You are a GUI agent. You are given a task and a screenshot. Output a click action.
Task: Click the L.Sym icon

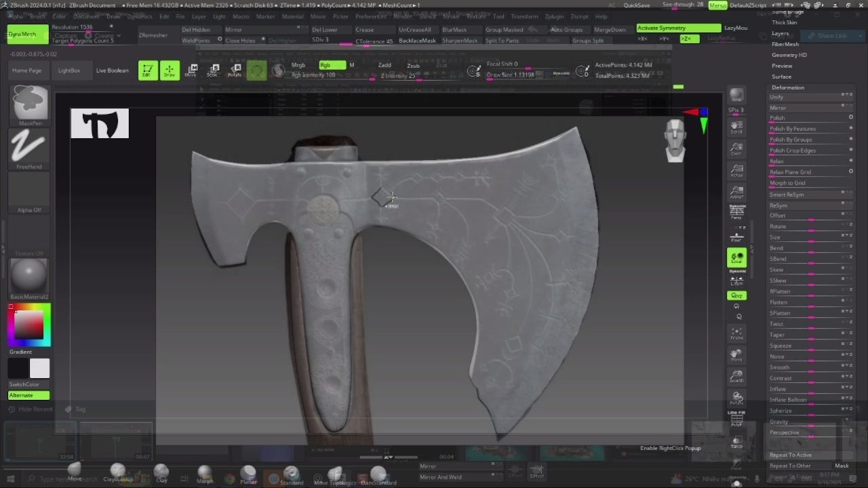point(736,281)
